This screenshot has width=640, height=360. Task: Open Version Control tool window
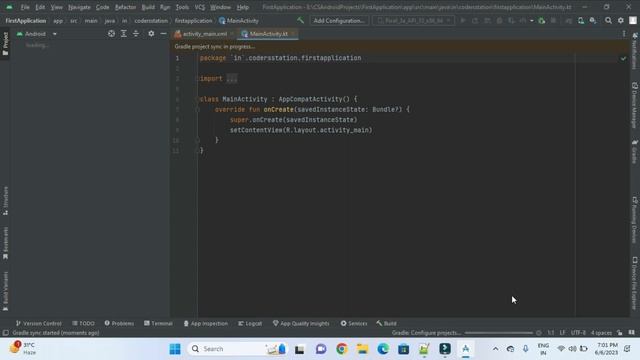point(38,324)
